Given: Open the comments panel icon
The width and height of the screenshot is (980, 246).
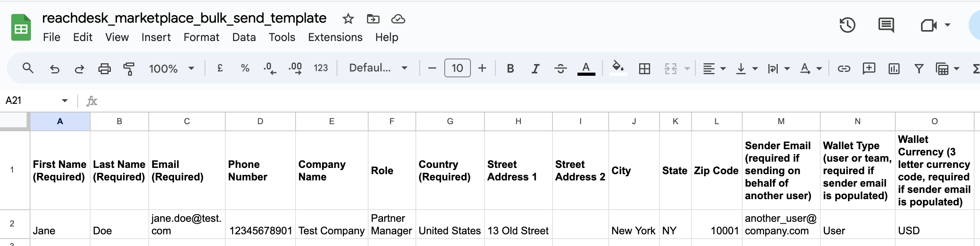Looking at the screenshot, I should click(x=886, y=25).
